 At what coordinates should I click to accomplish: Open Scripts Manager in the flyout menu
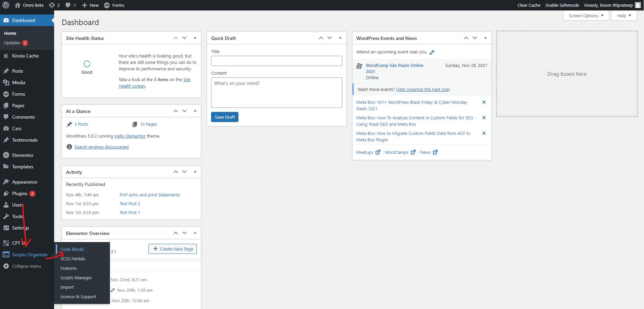coord(76,278)
